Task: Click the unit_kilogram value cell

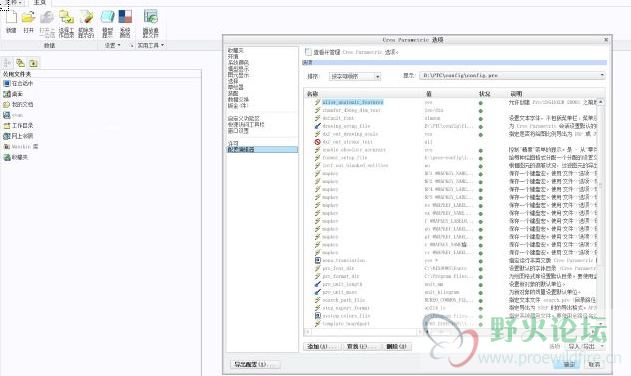Action: 442,292
